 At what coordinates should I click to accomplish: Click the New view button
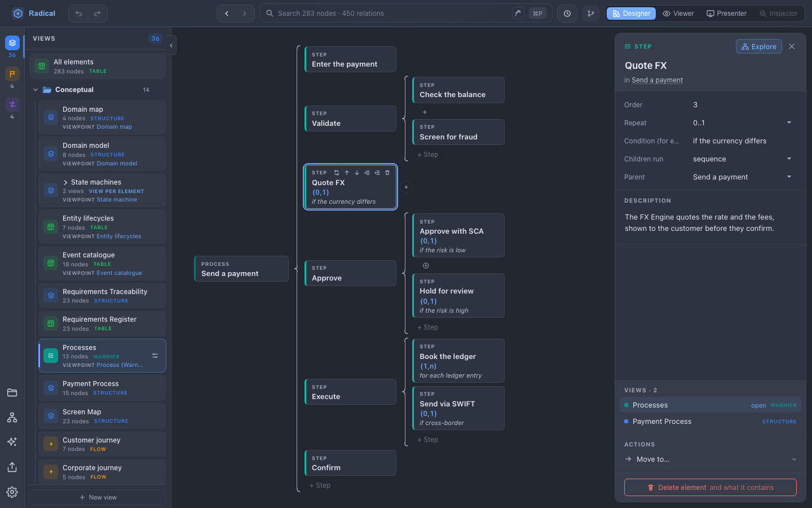pos(98,497)
